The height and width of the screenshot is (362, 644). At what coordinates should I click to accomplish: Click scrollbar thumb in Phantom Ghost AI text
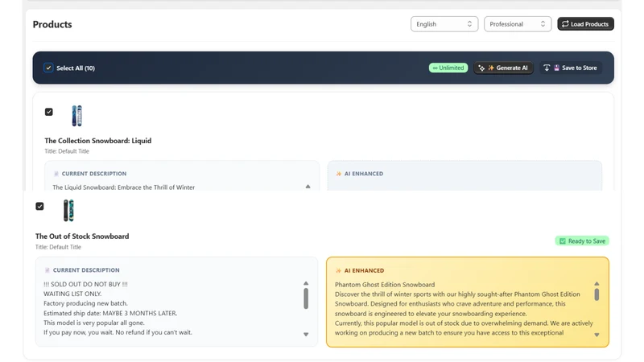597,294
